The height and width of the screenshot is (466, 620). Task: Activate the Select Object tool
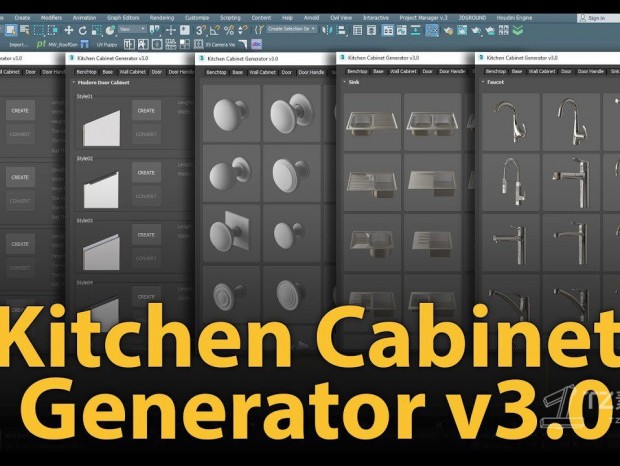pyautogui.click(x=11, y=30)
